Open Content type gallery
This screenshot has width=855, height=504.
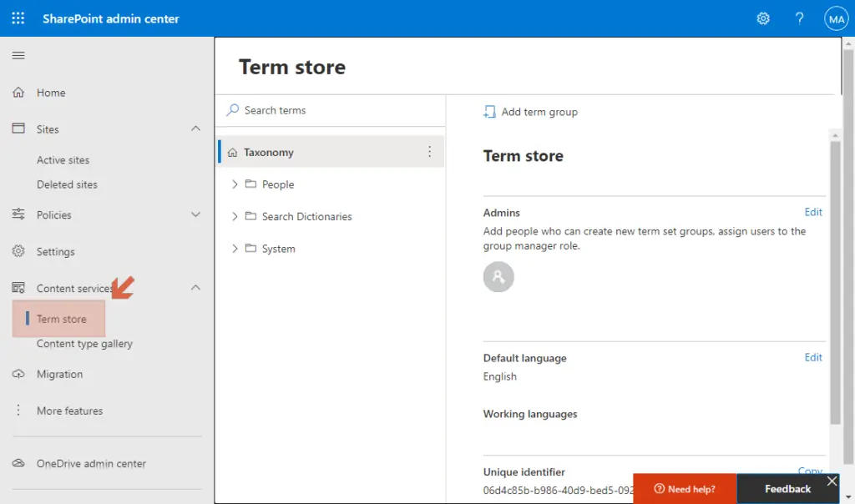click(84, 344)
